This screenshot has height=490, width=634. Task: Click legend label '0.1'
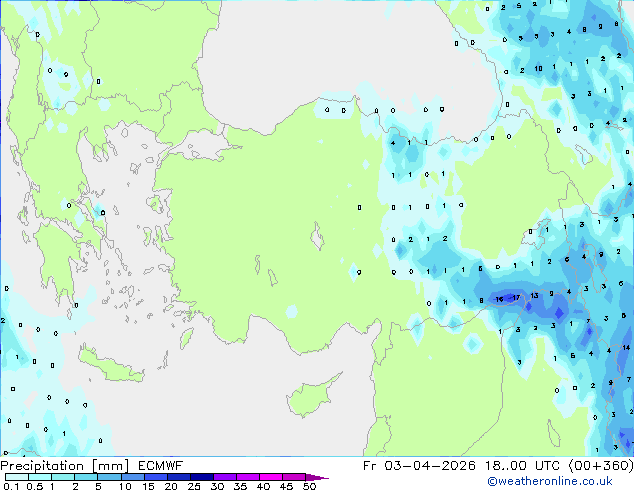tap(11, 486)
